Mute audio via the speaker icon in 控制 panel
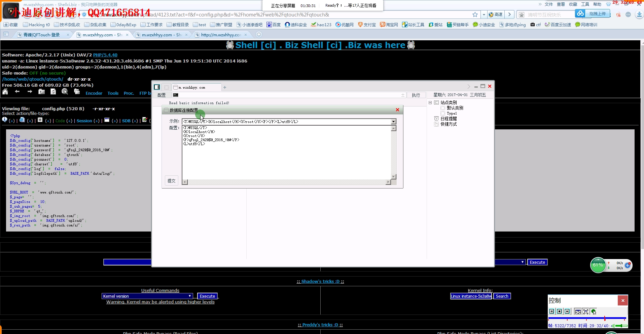The height and width of the screenshot is (334, 644). click(613, 325)
